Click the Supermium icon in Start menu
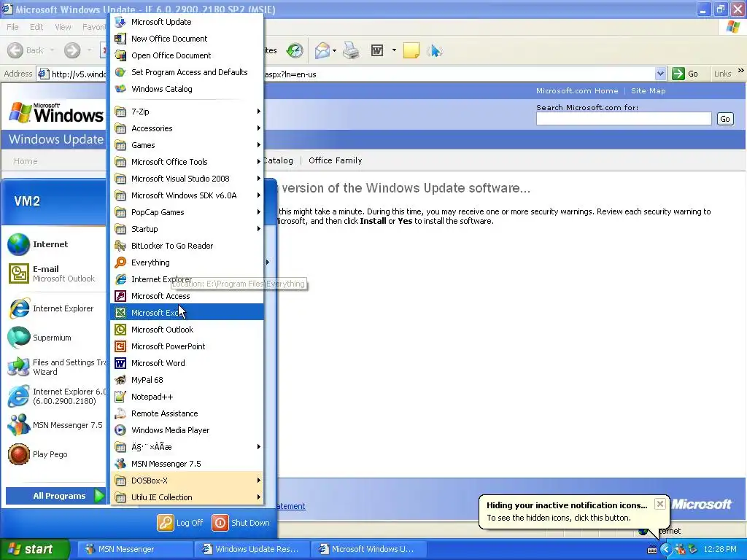This screenshot has height=560, width=747. [x=18, y=338]
